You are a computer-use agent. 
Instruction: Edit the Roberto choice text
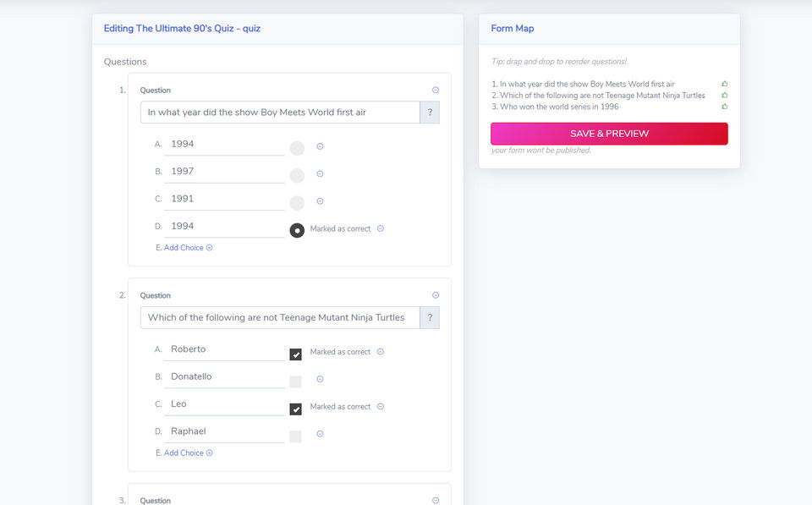[x=224, y=349]
